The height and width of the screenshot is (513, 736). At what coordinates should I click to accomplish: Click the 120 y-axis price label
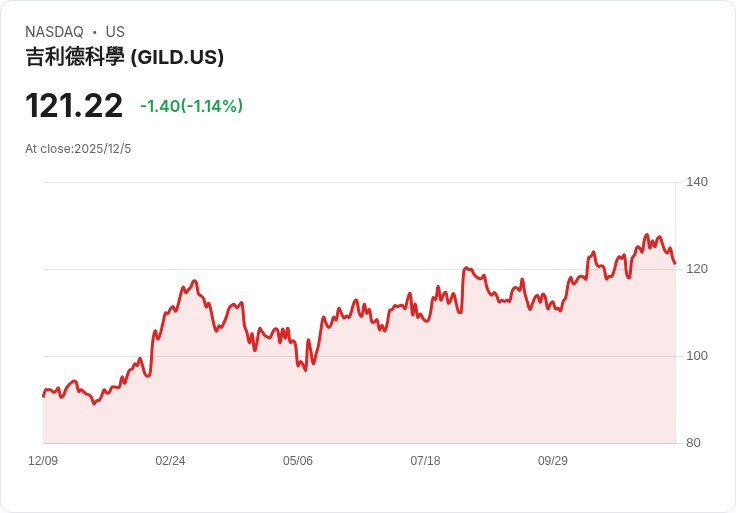pyautogui.click(x=697, y=269)
